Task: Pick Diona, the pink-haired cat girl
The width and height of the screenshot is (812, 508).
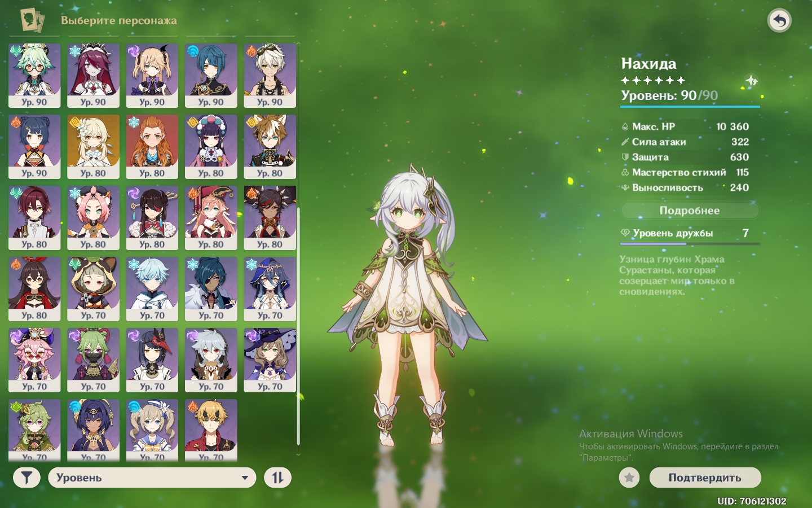Action: (93, 218)
